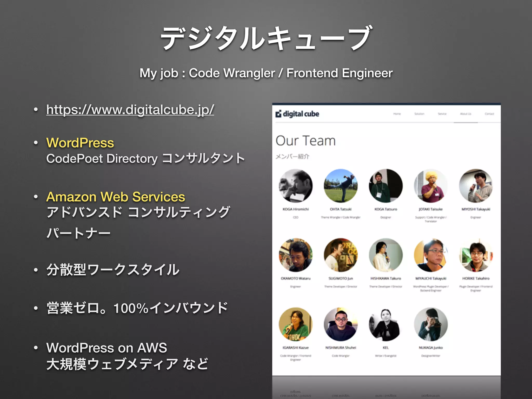
Task: Click JOTAKI Taisuke's yellow-wig photo
Action: click(431, 186)
